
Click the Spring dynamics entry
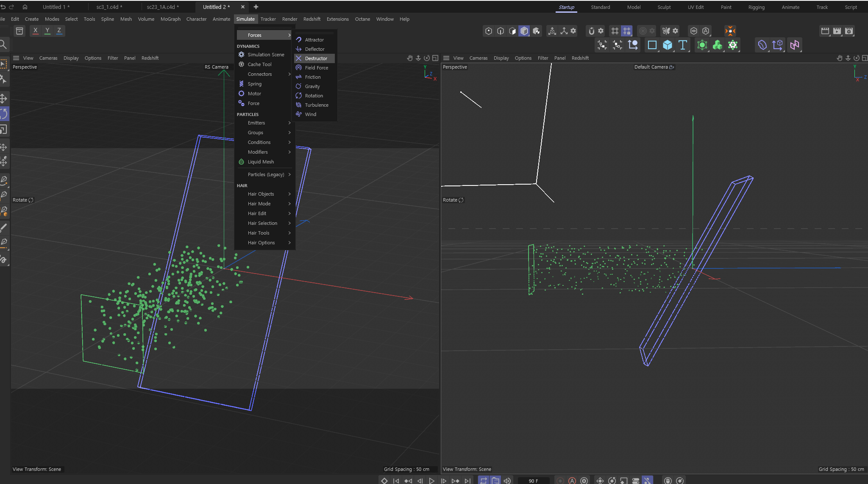(264, 84)
